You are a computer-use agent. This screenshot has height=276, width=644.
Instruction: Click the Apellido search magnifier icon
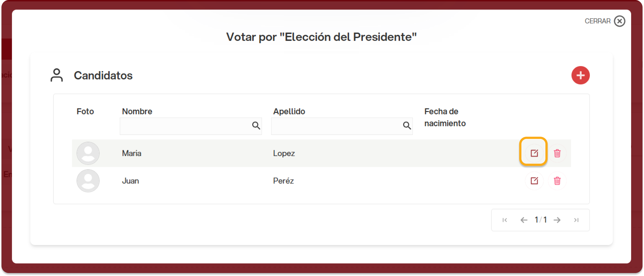[407, 125]
